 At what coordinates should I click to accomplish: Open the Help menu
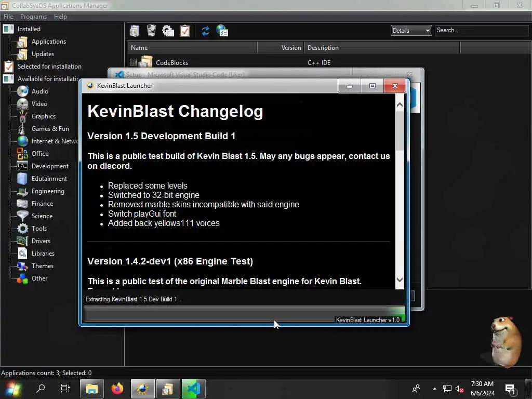tap(60, 17)
